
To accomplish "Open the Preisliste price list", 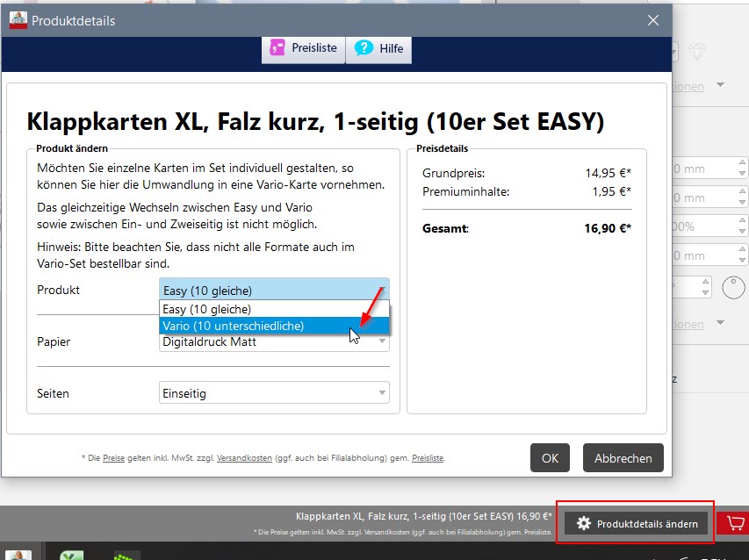I will pyautogui.click(x=303, y=48).
